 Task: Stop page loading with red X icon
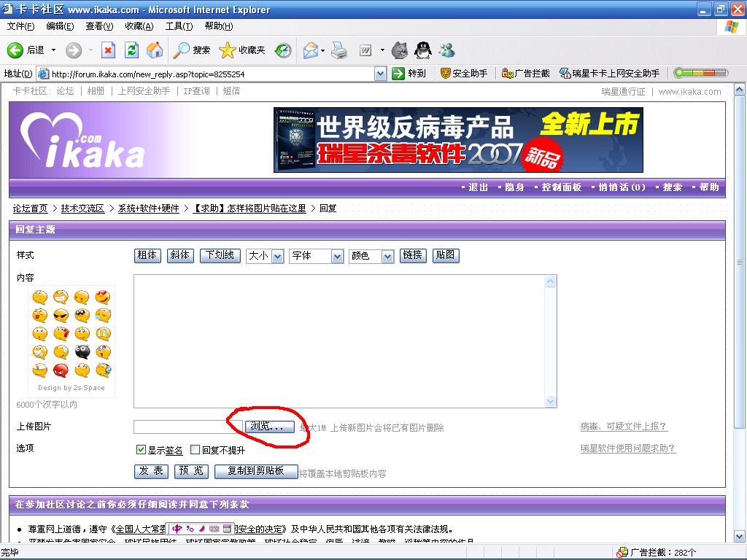point(109,50)
